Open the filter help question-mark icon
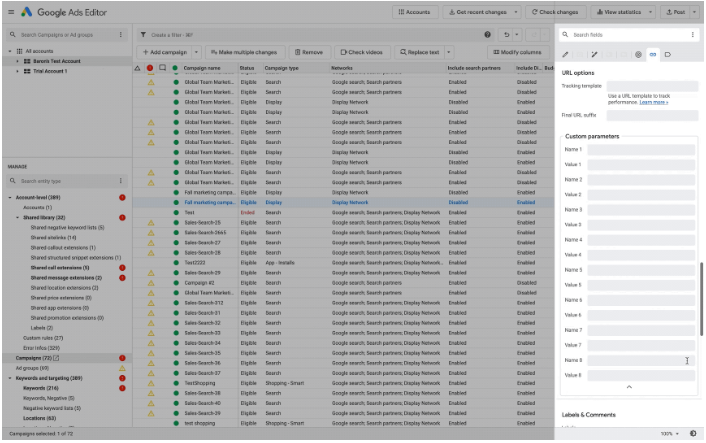706x443 pixels. [x=487, y=35]
